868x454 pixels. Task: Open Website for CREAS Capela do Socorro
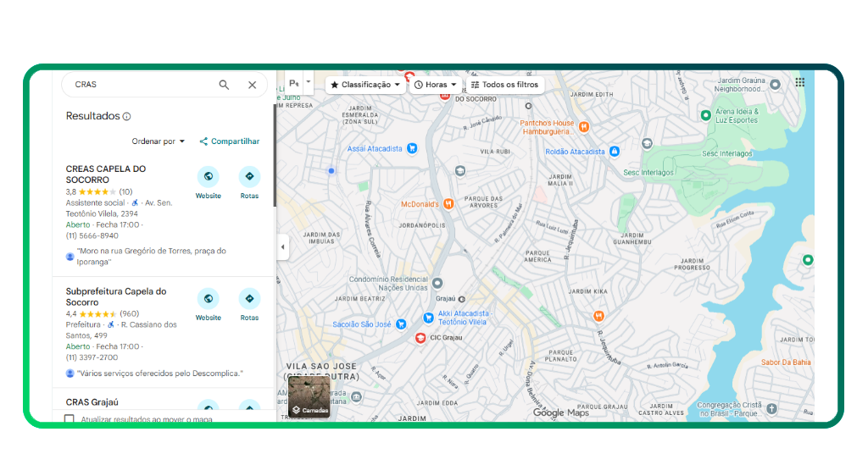pos(208,177)
